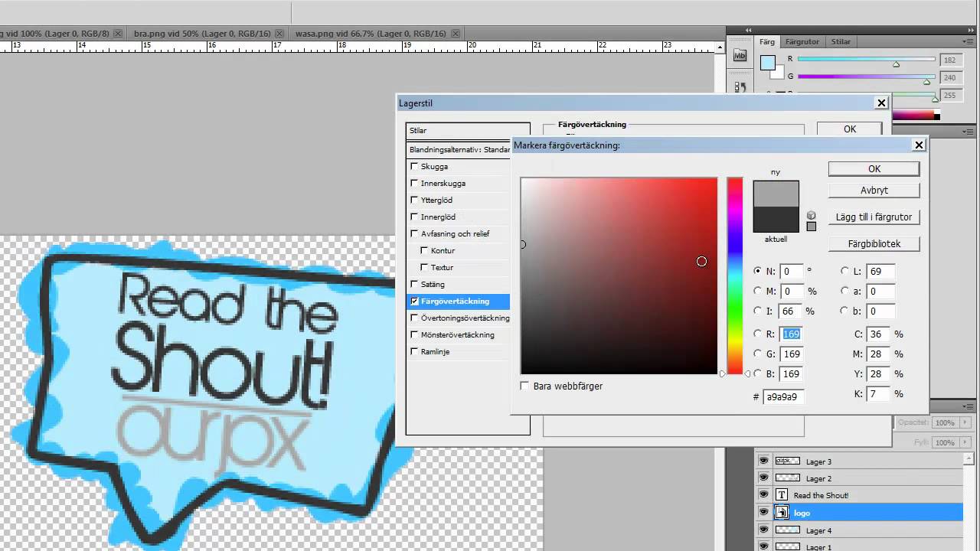This screenshot has height=551, width=980.
Task: Hide the Lager 4 layer with the eye
Action: (763, 530)
